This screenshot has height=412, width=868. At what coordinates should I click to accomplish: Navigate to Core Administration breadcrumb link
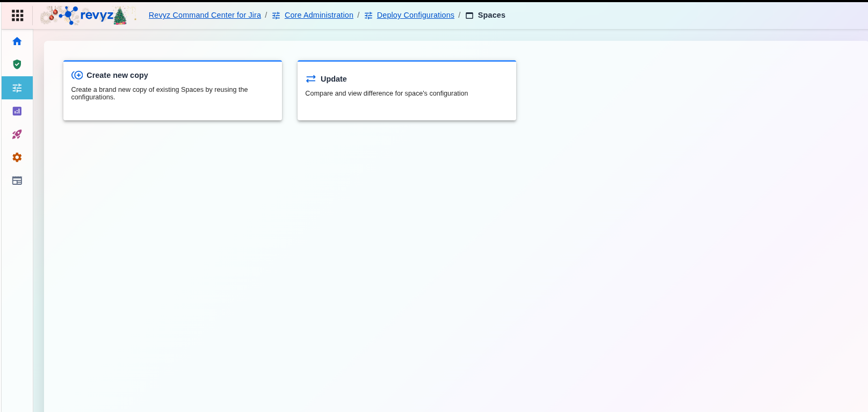pos(319,15)
